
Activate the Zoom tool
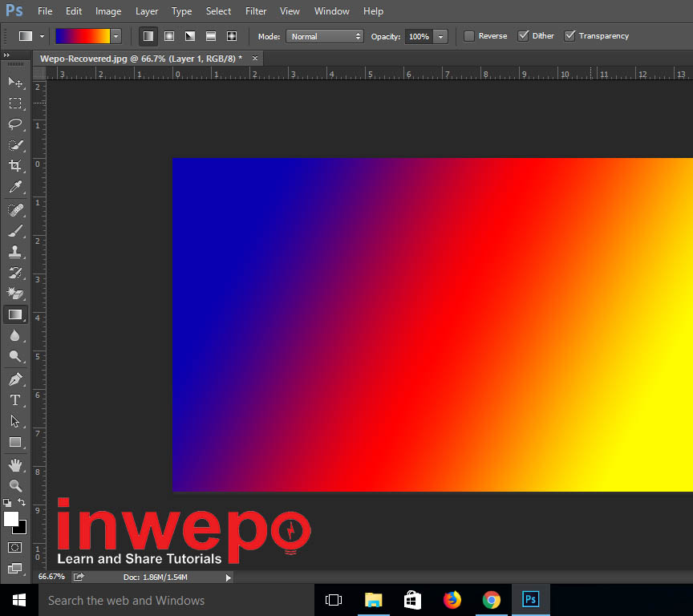[x=15, y=485]
